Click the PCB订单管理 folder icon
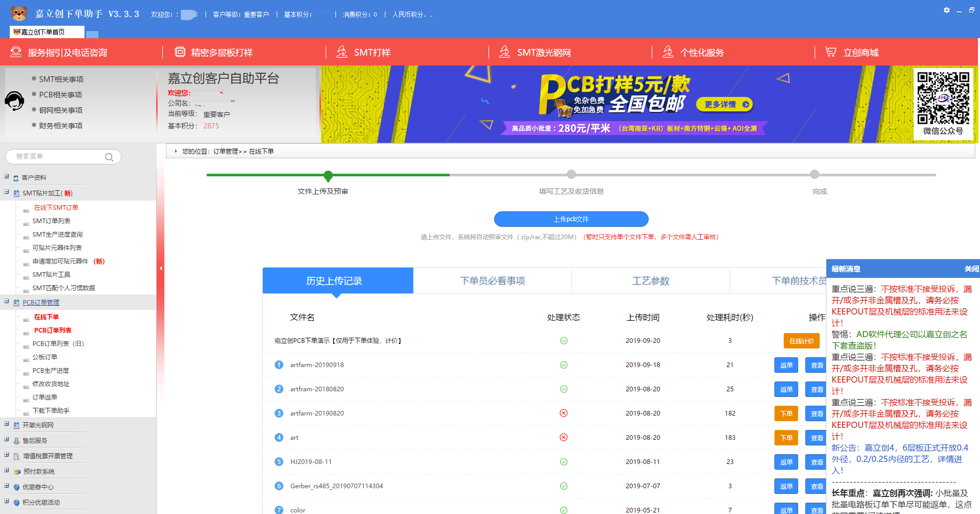Viewport: 980px width, 514px height. (16, 303)
